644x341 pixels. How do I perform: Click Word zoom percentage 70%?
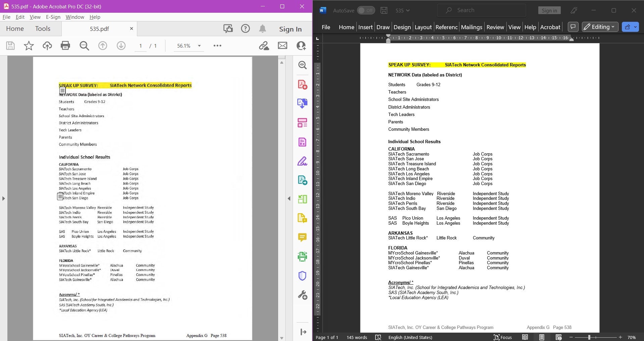pyautogui.click(x=632, y=337)
